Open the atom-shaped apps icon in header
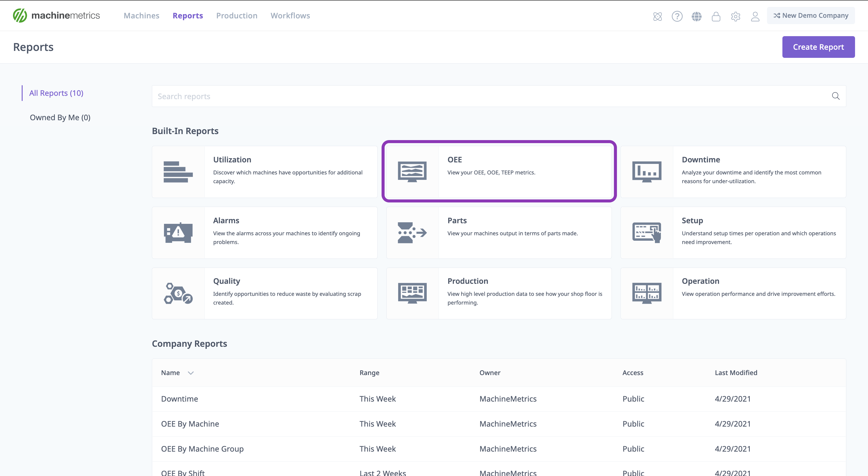Screen dimensions: 868x476 [x=657, y=16]
